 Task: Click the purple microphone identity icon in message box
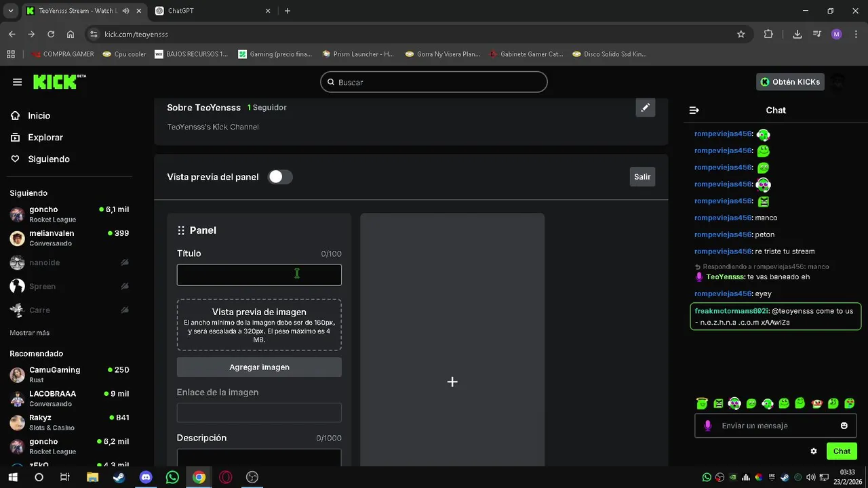707,426
